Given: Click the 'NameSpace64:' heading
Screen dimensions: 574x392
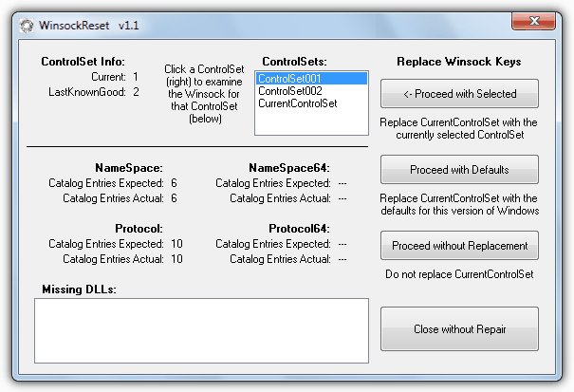Looking at the screenshot, I should (289, 168).
